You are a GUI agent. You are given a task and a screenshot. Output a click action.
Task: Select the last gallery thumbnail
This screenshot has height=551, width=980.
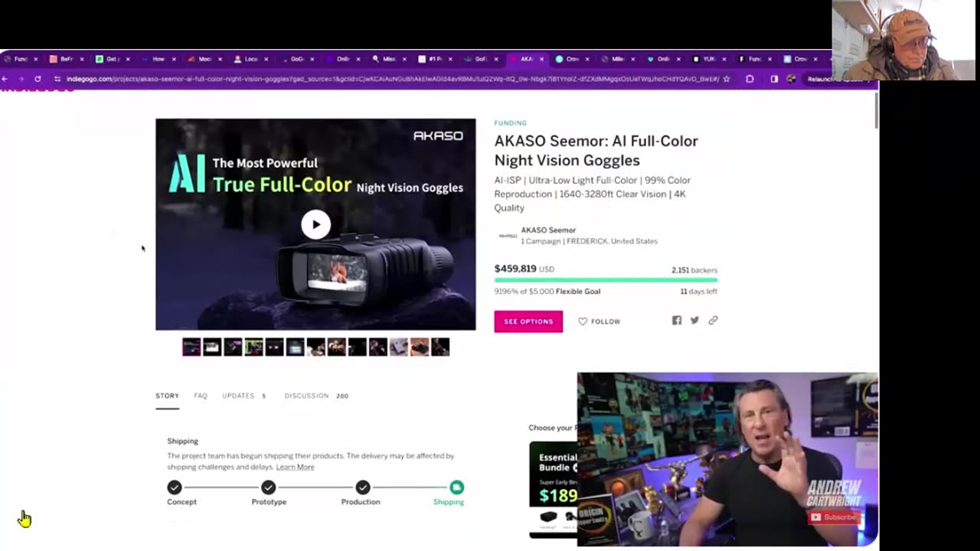[x=440, y=347]
